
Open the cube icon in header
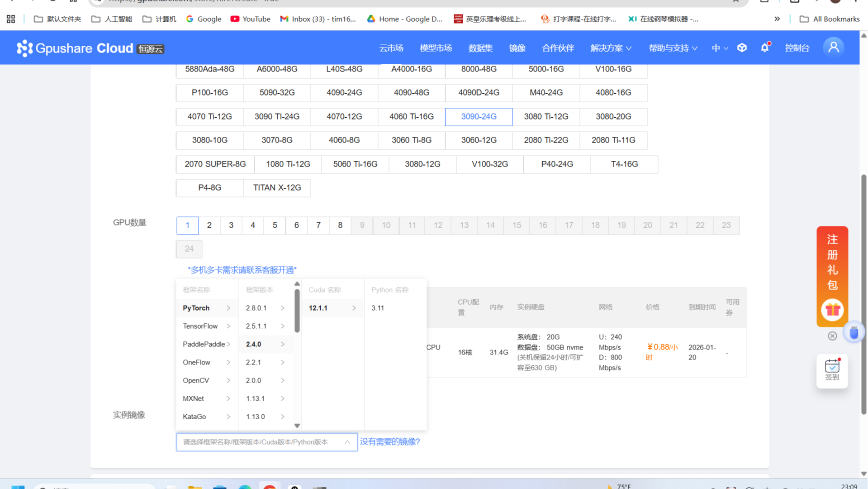tap(742, 48)
